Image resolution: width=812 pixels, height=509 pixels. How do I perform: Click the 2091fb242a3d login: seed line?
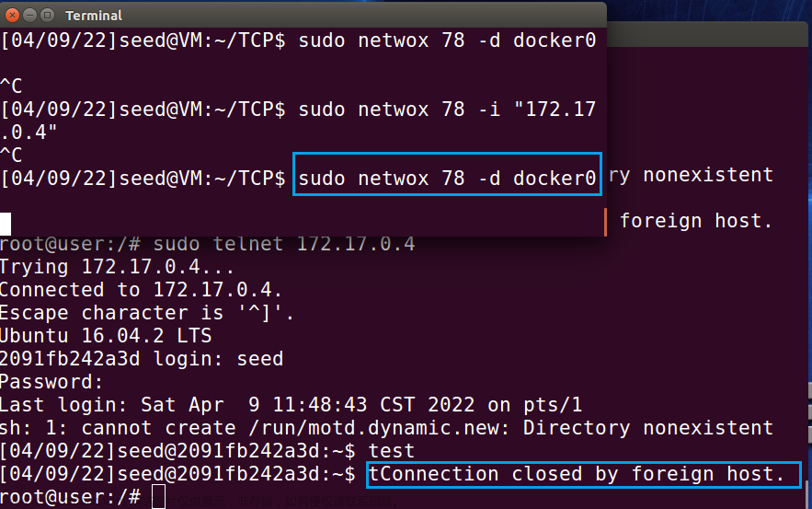[142, 359]
